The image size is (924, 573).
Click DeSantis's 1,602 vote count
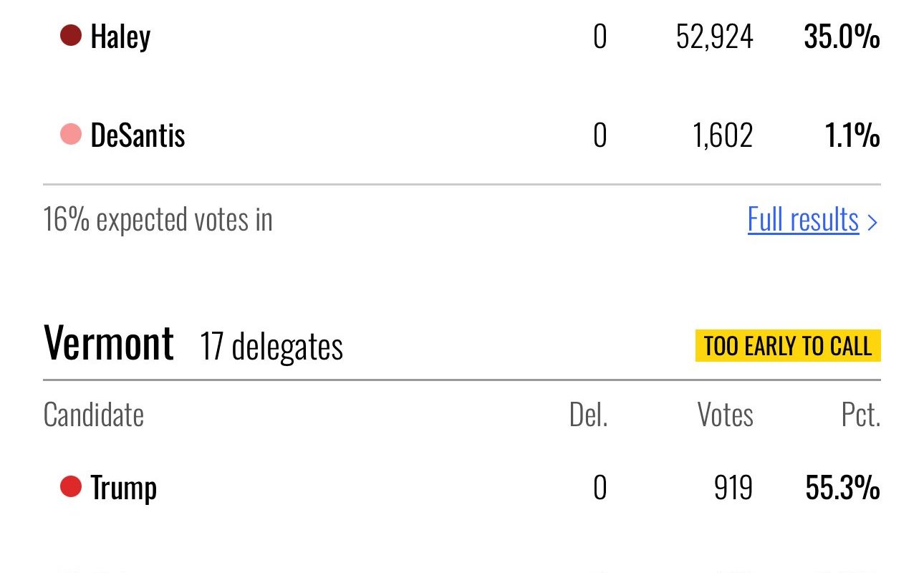[x=723, y=135]
